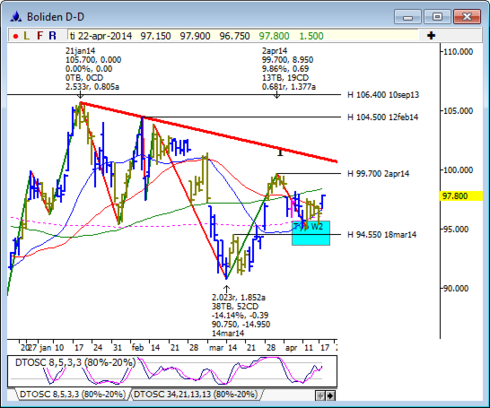The width and height of the screenshot is (490, 408).
Task: Click the H 99.700 2apr14 level label
Action: [x=378, y=174]
